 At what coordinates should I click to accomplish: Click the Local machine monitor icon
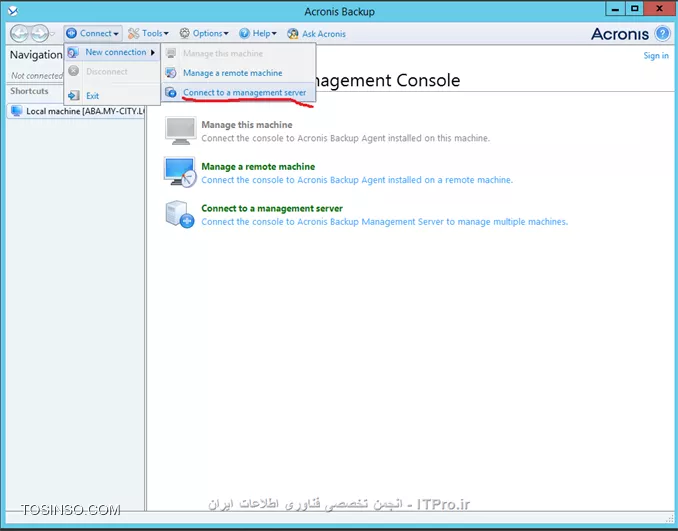click(x=16, y=111)
